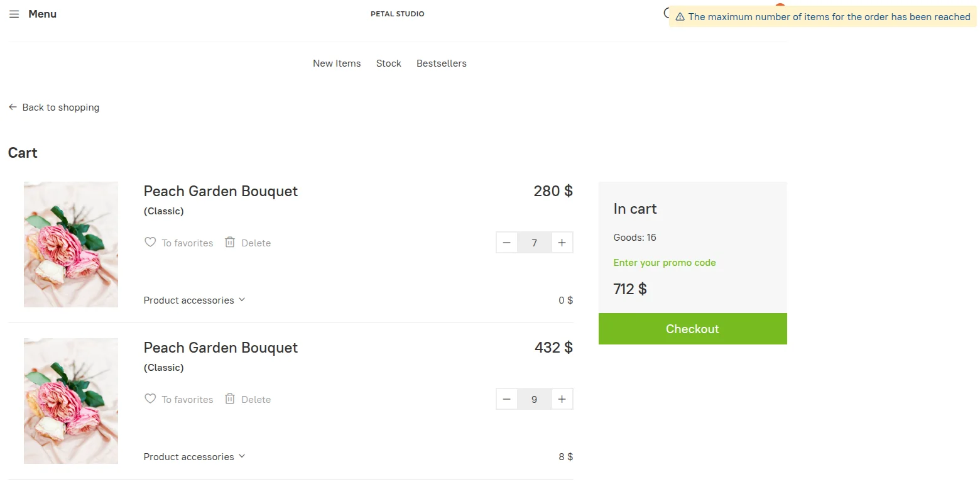Click the Menu label

43,14
